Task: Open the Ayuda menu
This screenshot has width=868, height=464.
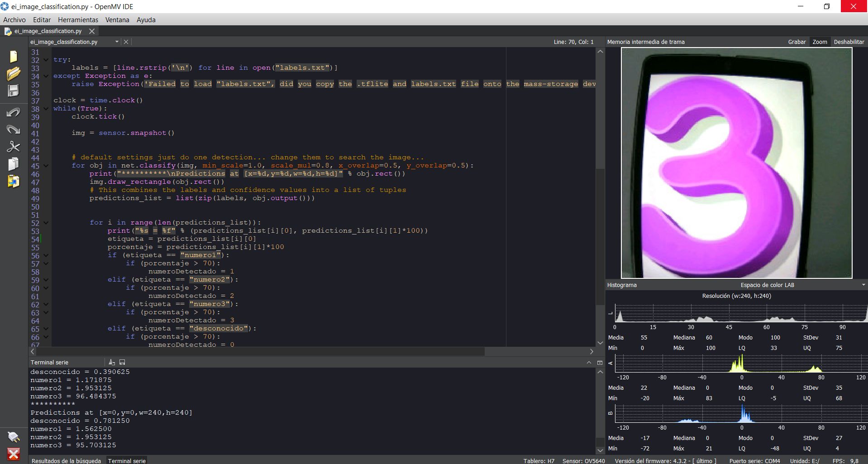Action: (146, 20)
